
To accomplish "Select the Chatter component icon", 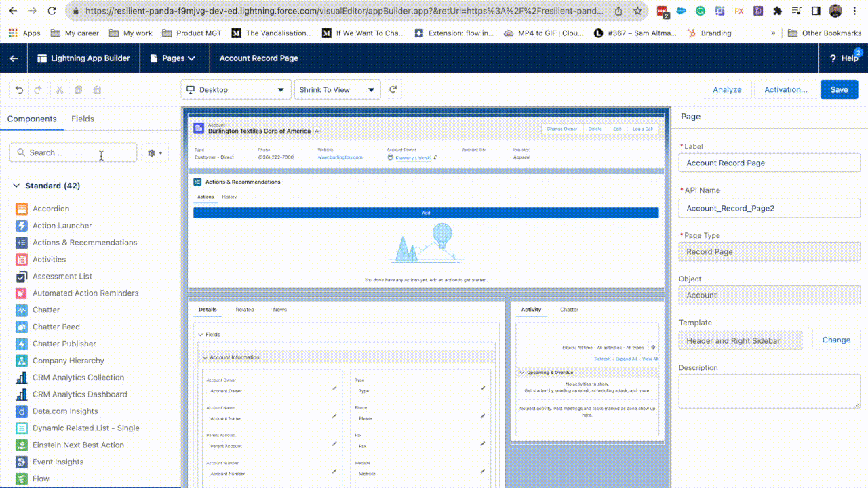I will (21, 310).
